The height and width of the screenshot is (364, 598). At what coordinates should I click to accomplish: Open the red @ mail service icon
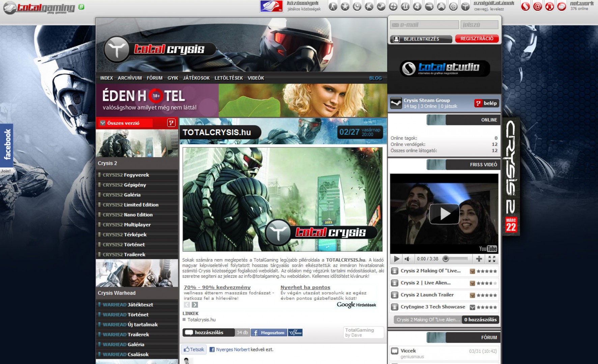point(538,6)
